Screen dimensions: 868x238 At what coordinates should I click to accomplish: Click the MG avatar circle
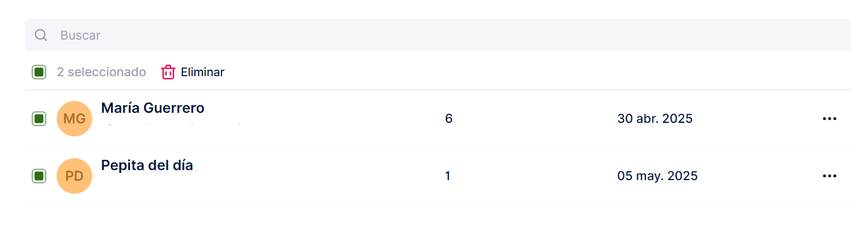pos(74,119)
